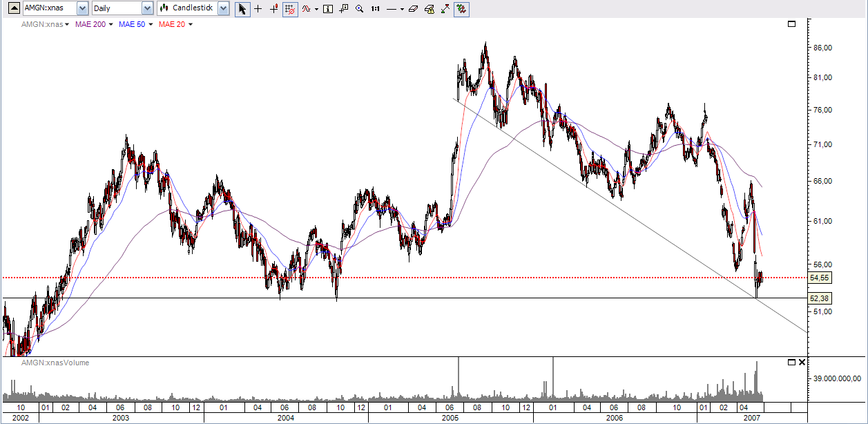Select the diagonal scale arrow tool
868x424 pixels.
pos(445,9)
